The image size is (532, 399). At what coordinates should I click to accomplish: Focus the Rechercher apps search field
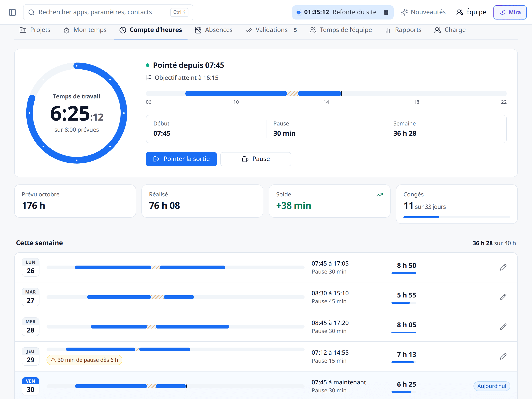coord(108,12)
